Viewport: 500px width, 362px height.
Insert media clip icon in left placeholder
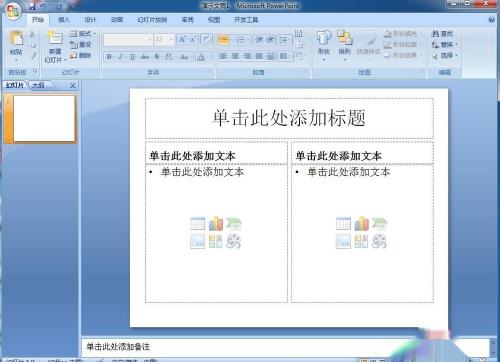[x=233, y=241]
